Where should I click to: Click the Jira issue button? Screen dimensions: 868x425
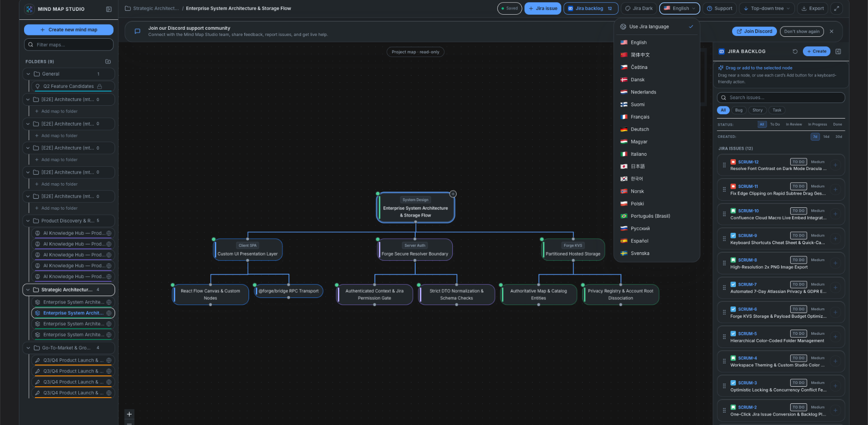coord(543,8)
